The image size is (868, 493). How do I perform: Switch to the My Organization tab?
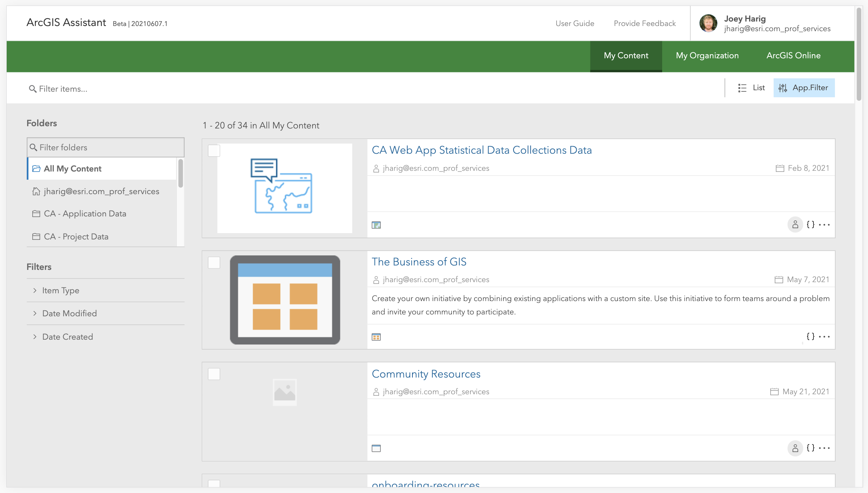[707, 55]
